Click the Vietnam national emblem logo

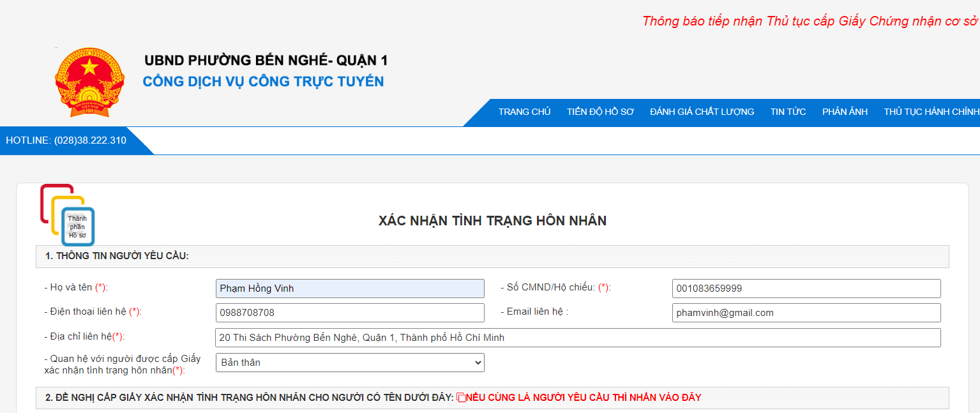(90, 83)
